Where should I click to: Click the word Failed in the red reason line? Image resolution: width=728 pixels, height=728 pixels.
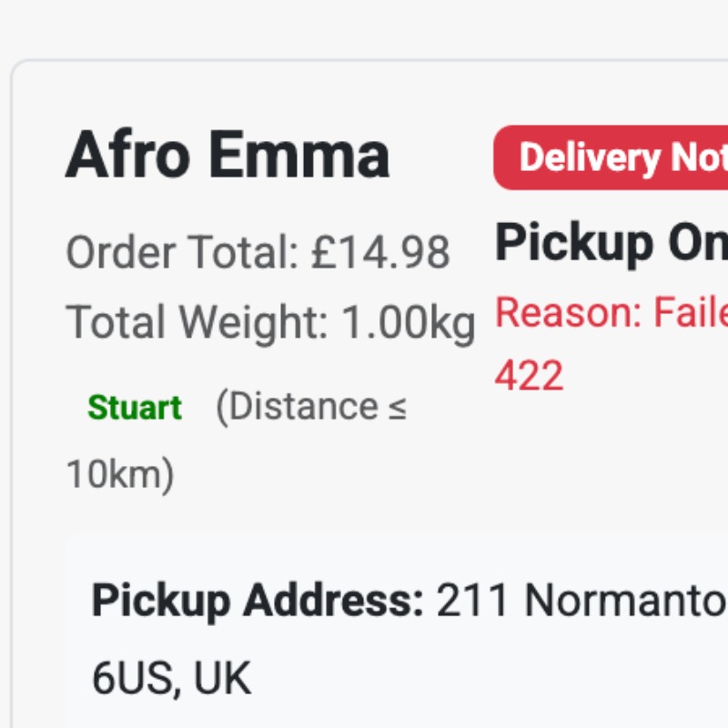pyautogui.click(x=692, y=313)
